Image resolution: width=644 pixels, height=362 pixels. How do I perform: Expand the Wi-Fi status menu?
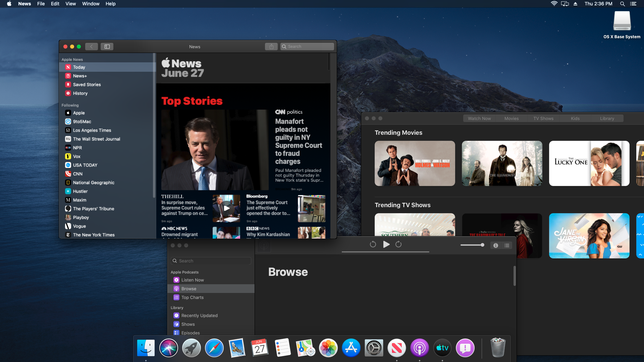pos(554,4)
